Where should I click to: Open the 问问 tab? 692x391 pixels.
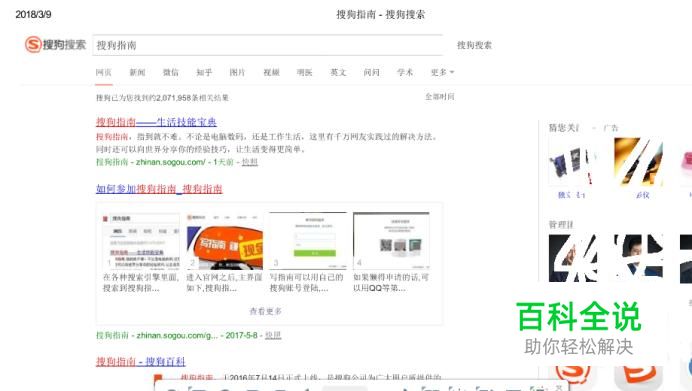pos(372,72)
